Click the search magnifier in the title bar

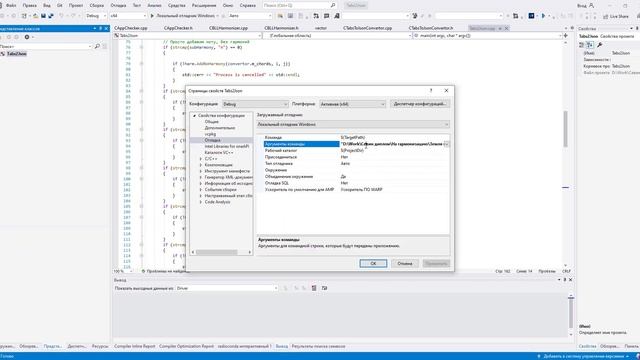pos(333,5)
